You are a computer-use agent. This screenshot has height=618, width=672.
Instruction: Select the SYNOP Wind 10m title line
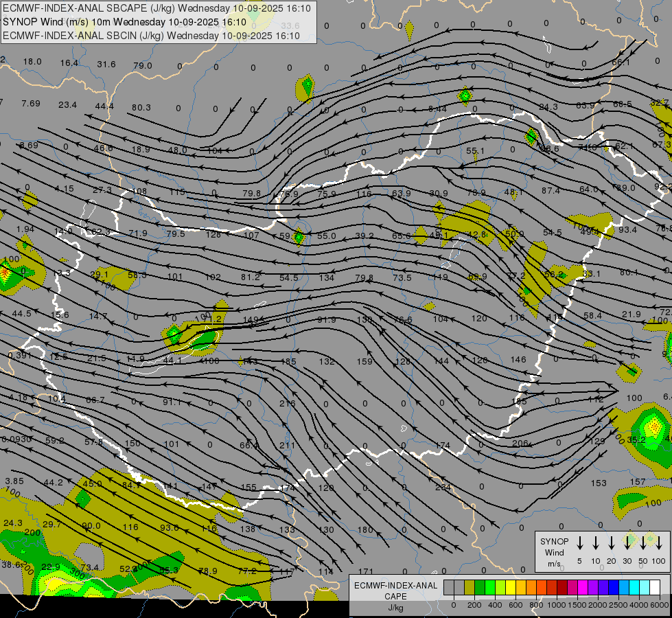124,22
